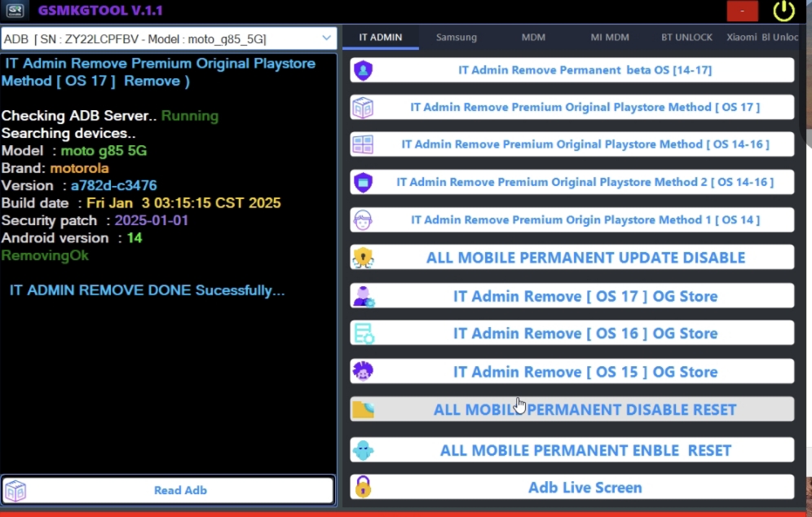Image resolution: width=812 pixels, height=517 pixels.
Task: Click grid icon beside Playstore Method OS 14-16
Action: 363,144
